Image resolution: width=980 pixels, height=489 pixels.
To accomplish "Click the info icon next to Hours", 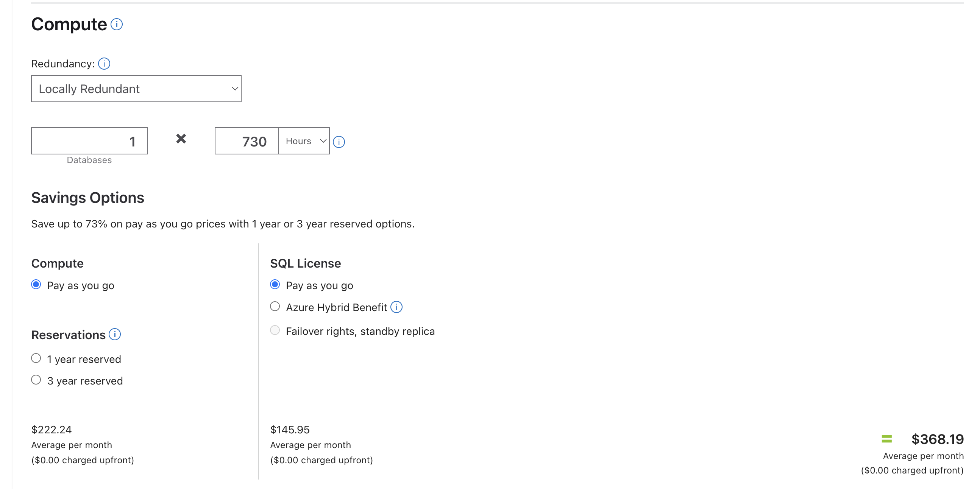I will point(339,142).
